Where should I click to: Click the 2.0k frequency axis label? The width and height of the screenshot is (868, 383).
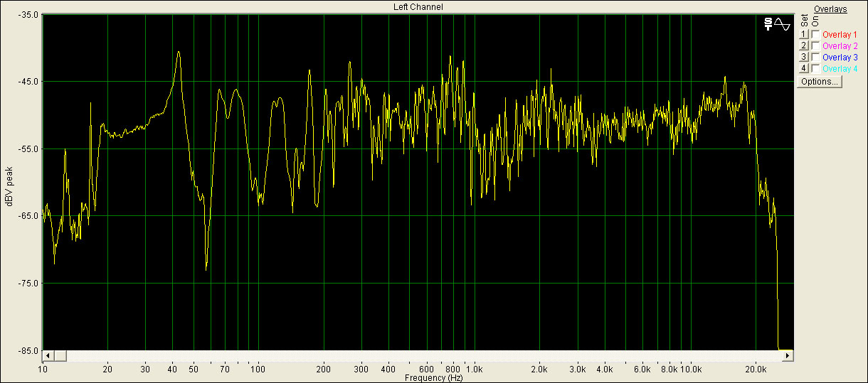tap(539, 369)
